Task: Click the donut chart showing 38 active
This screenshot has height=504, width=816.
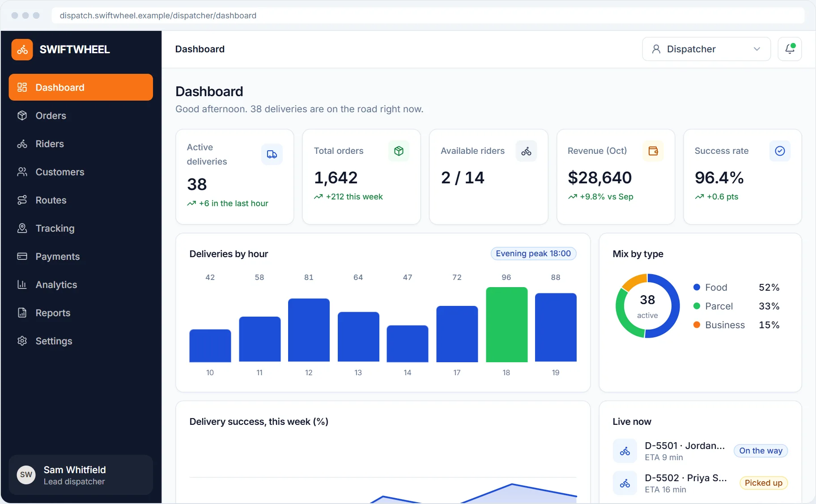Action: [x=647, y=306]
